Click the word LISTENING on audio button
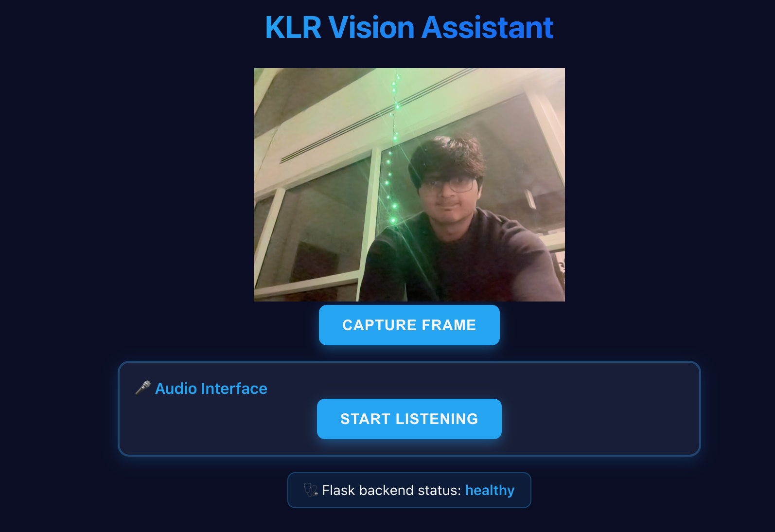The width and height of the screenshot is (775, 532). 437,419
